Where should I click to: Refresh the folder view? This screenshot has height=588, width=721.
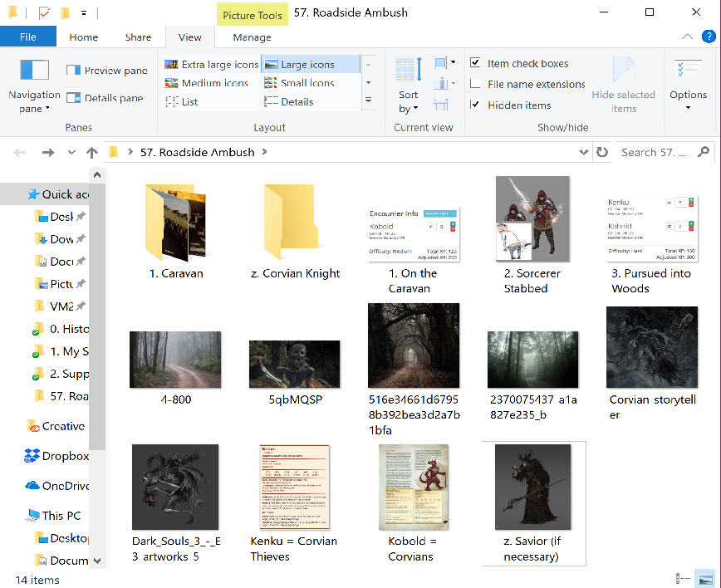click(602, 152)
